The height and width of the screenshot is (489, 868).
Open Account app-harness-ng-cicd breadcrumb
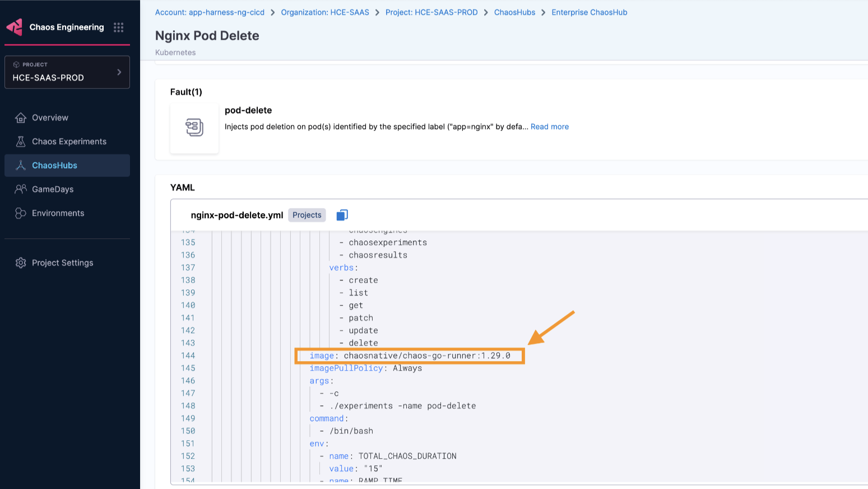210,12
